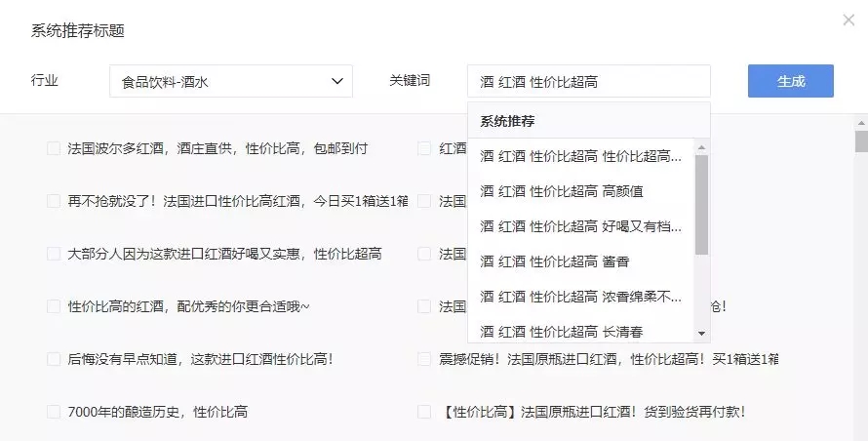Click the suggestion list scrollbar thumb
This screenshot has height=441, width=868.
(x=701, y=205)
